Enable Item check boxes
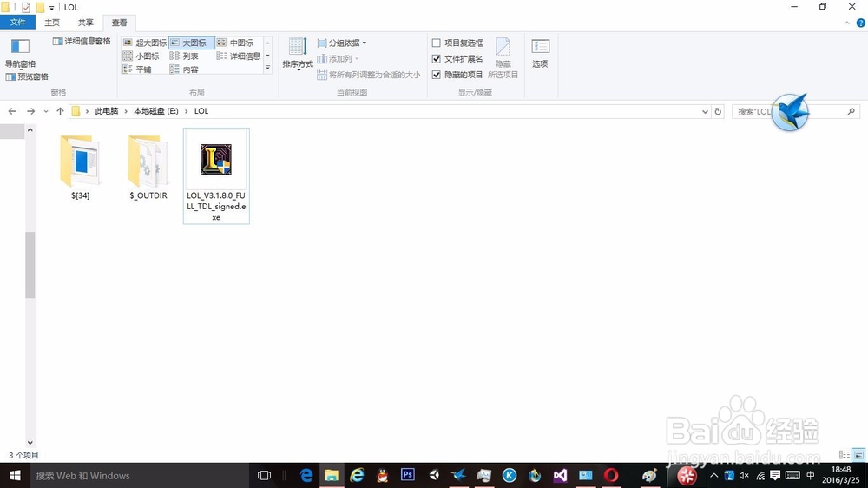 point(457,43)
